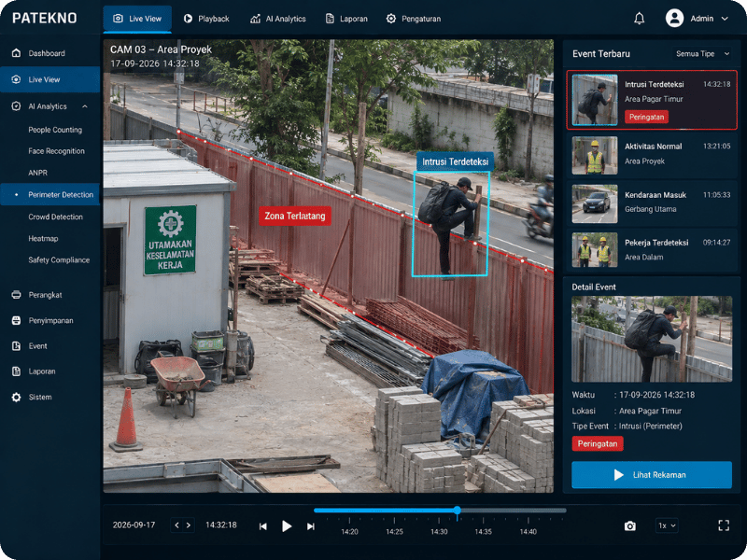
Task: Open the Pengaturan tab
Action: [414, 19]
